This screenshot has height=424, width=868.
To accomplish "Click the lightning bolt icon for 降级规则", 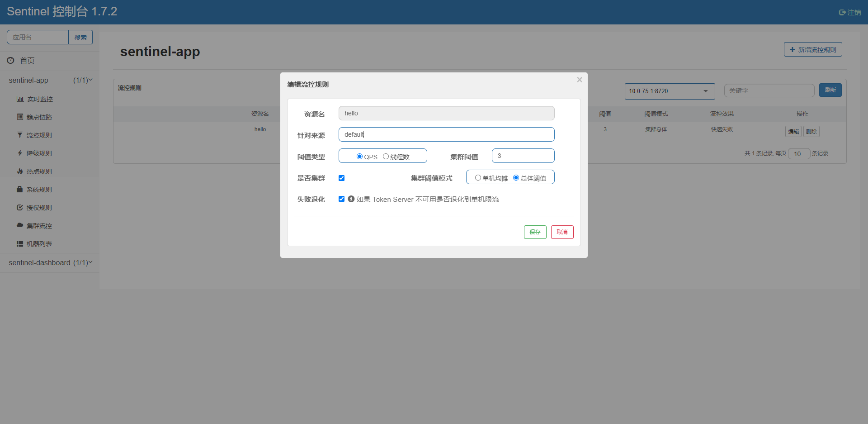I will tap(20, 153).
